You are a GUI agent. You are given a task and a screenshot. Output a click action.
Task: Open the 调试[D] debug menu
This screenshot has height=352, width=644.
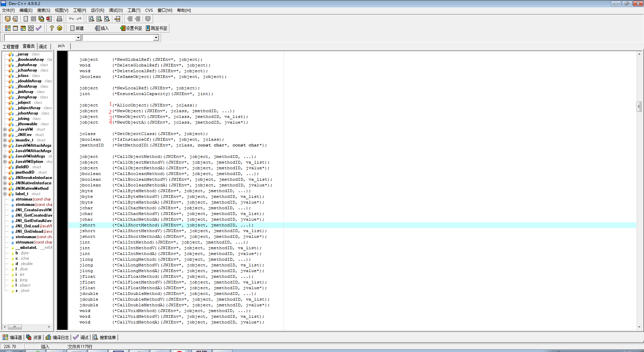click(x=116, y=10)
